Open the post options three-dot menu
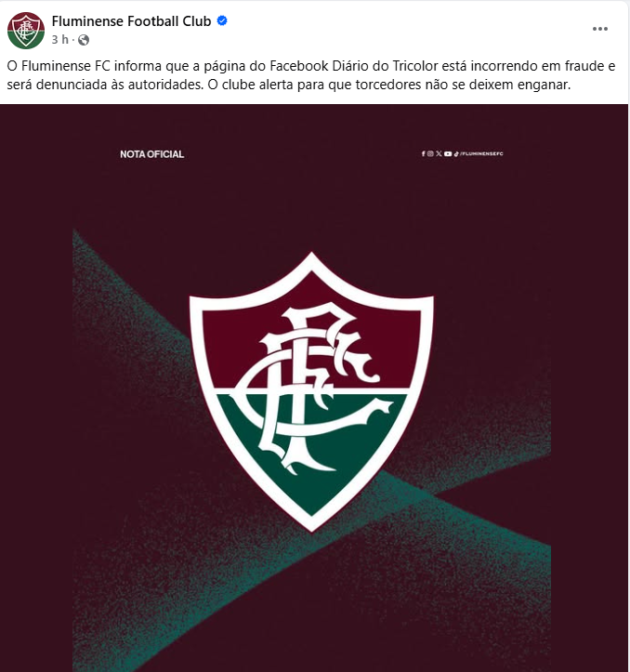This screenshot has height=672, width=630. pyautogui.click(x=600, y=29)
